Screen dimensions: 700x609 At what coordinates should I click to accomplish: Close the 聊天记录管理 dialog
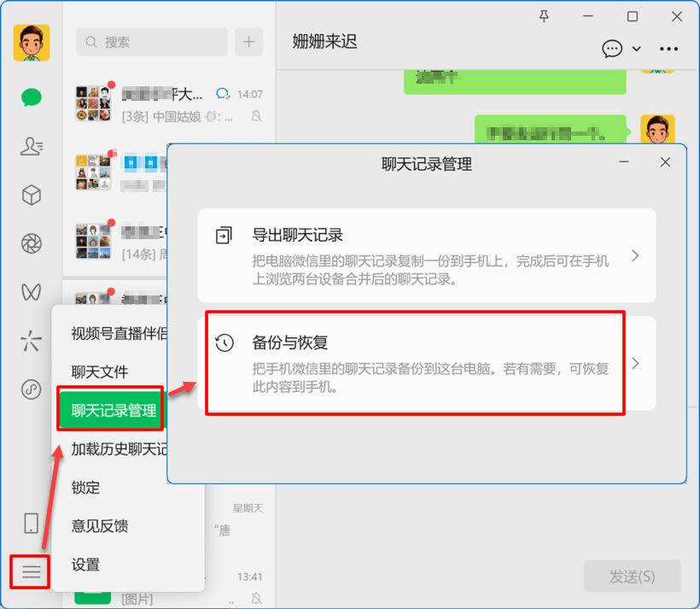pyautogui.click(x=665, y=162)
